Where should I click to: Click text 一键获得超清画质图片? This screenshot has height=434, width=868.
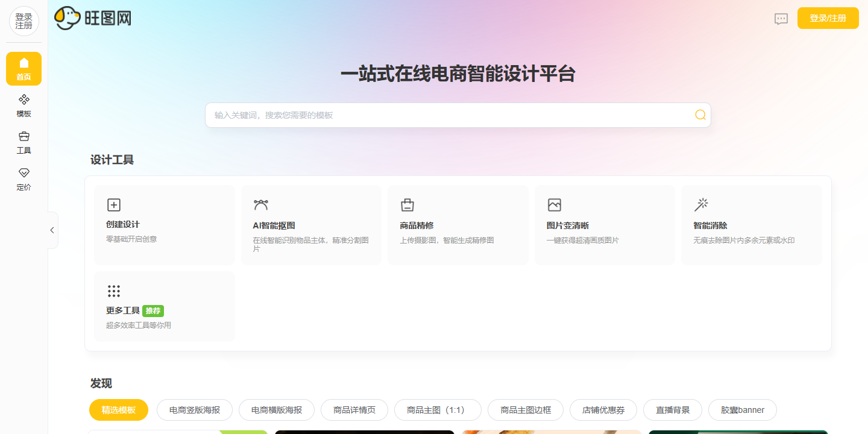pos(583,241)
